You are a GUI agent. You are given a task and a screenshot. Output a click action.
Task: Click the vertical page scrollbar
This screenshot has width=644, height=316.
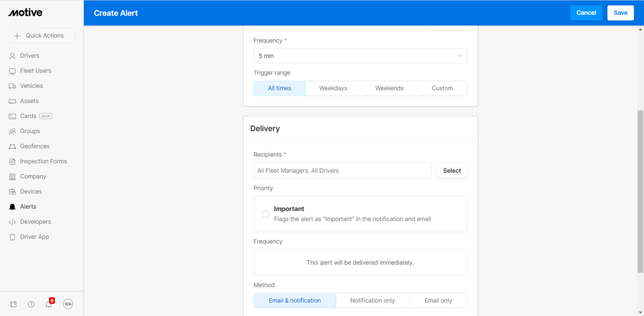click(640, 191)
